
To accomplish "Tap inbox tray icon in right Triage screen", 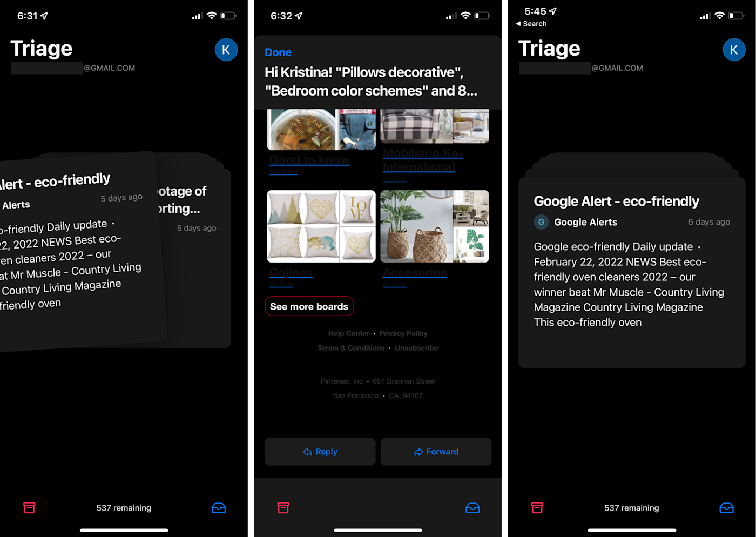I will (726, 508).
